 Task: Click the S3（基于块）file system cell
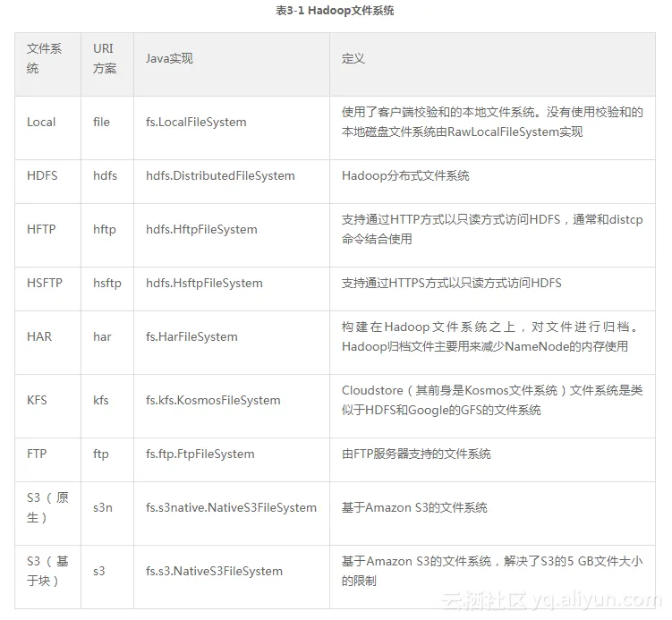pos(47,577)
